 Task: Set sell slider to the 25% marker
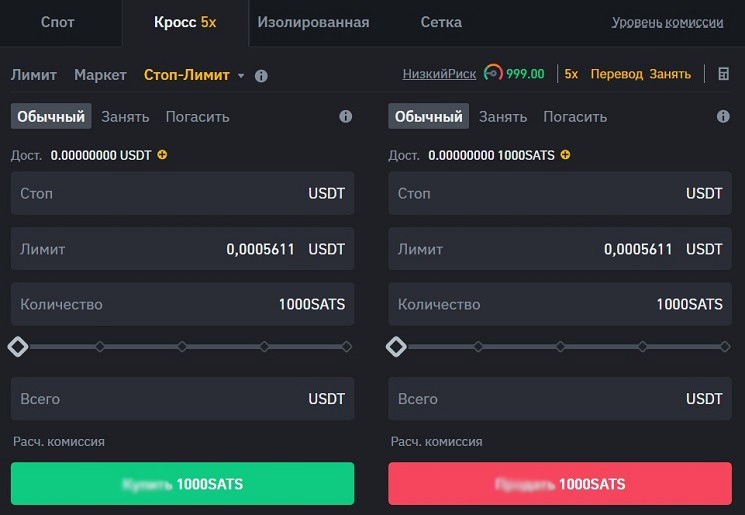pyautogui.click(x=478, y=346)
